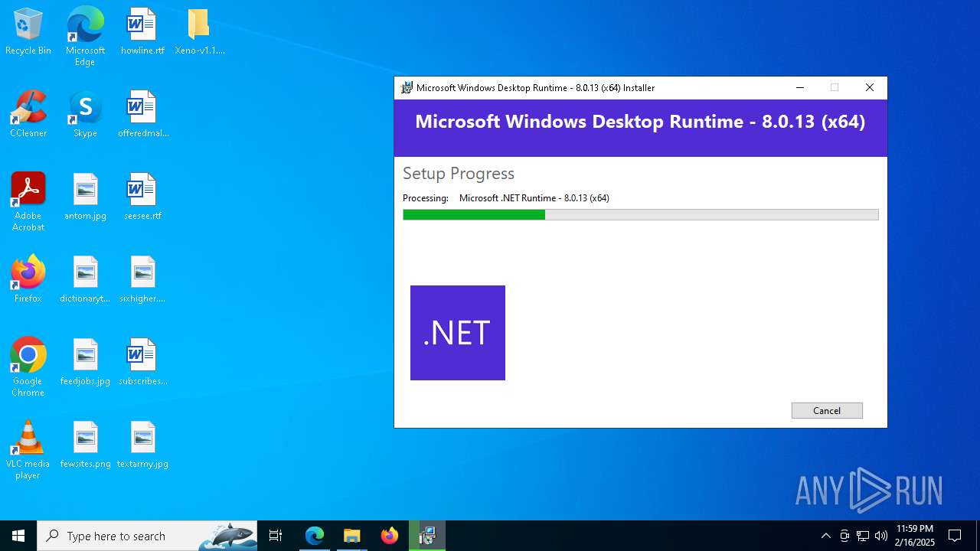Select the textarmy.jpg image file

tap(142, 445)
